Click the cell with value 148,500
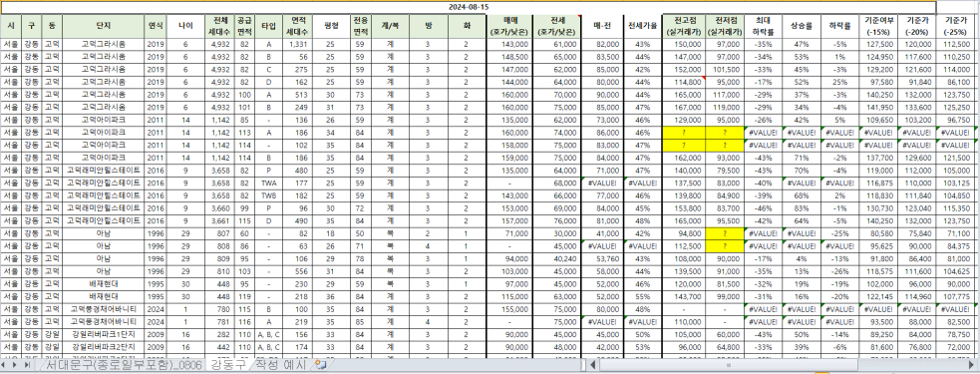The image size is (980, 374). click(508, 57)
